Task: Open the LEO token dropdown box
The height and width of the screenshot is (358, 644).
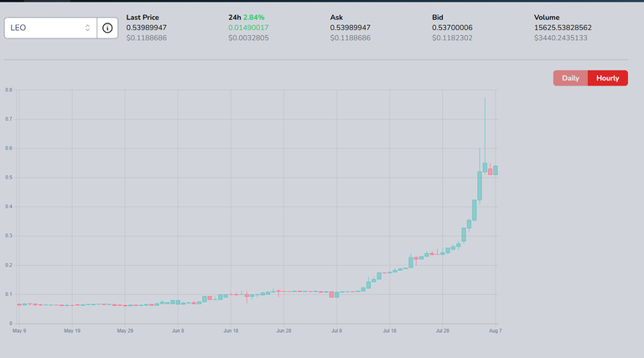Action: coord(50,28)
